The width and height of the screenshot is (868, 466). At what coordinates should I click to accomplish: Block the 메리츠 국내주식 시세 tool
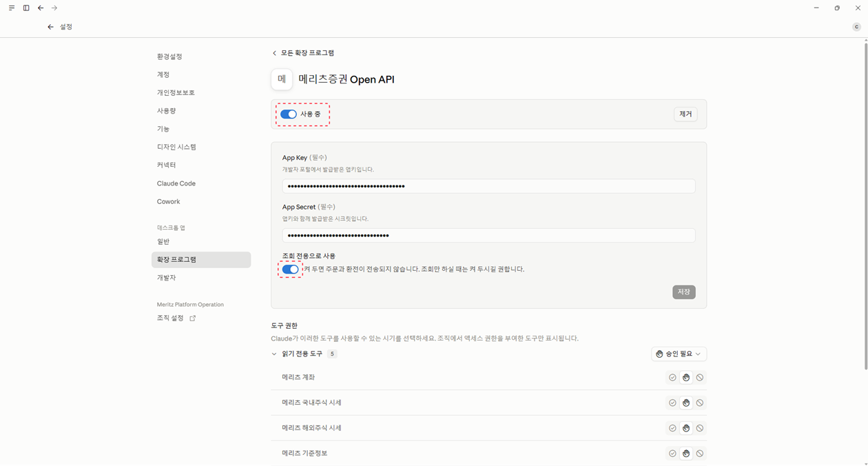tap(700, 403)
